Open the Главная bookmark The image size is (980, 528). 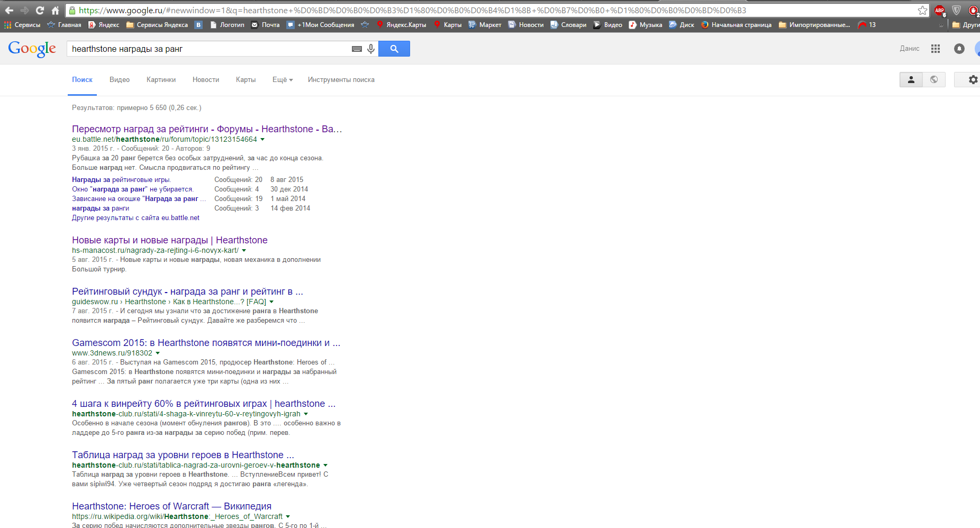64,25
